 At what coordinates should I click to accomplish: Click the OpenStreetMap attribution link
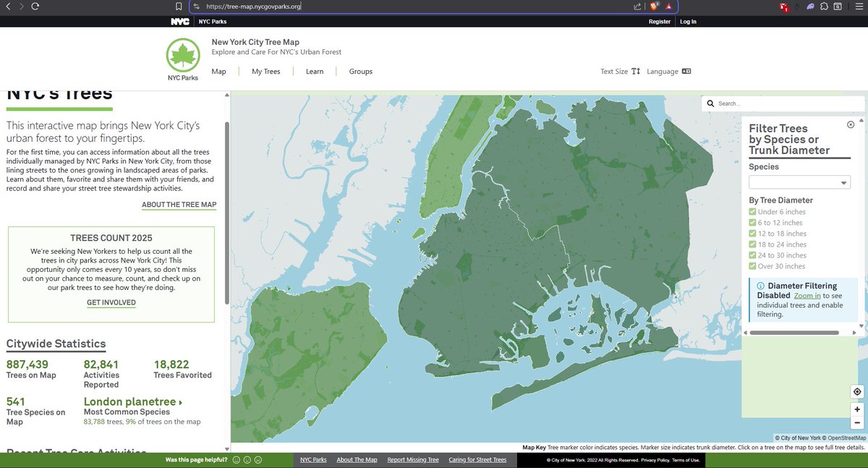(x=846, y=438)
